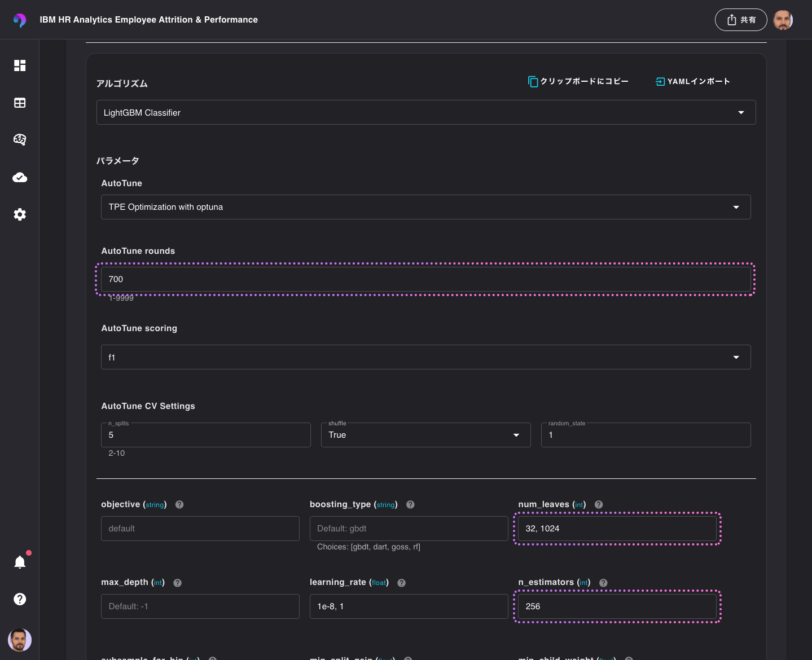Viewport: 812px width, 660px height.
Task: Open the AutoTune scoring dropdown showing f1
Action: [x=736, y=357]
